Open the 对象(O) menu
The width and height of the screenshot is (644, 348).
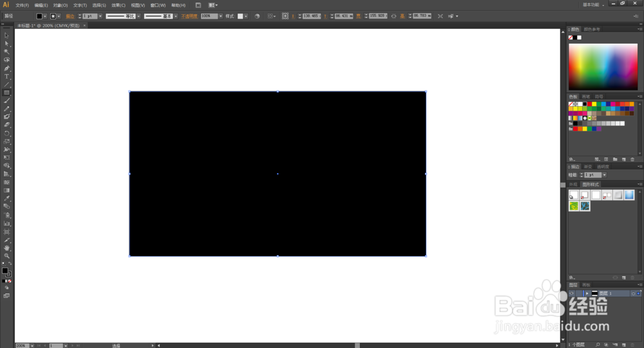tap(61, 5)
